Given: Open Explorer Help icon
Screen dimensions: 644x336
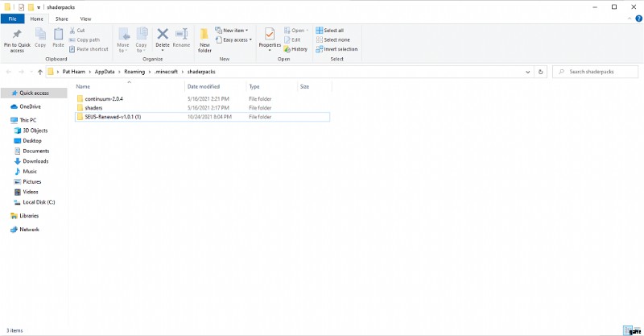Looking at the screenshot, I should point(638,19).
